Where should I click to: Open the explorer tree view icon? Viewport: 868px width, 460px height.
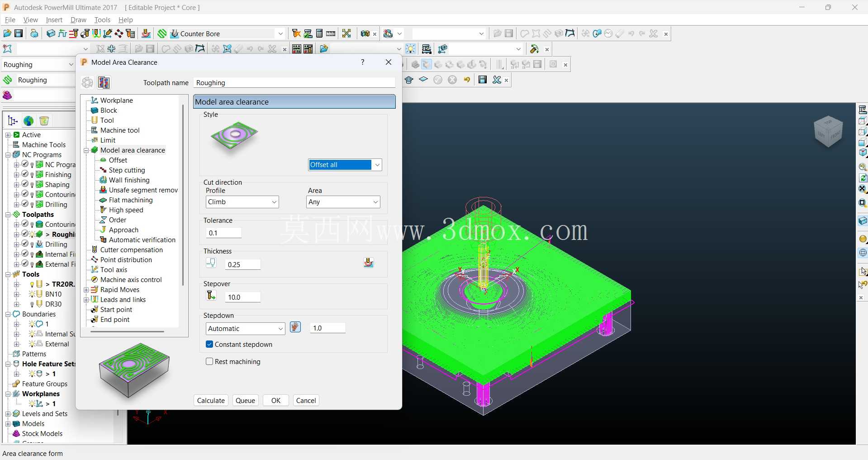point(13,121)
